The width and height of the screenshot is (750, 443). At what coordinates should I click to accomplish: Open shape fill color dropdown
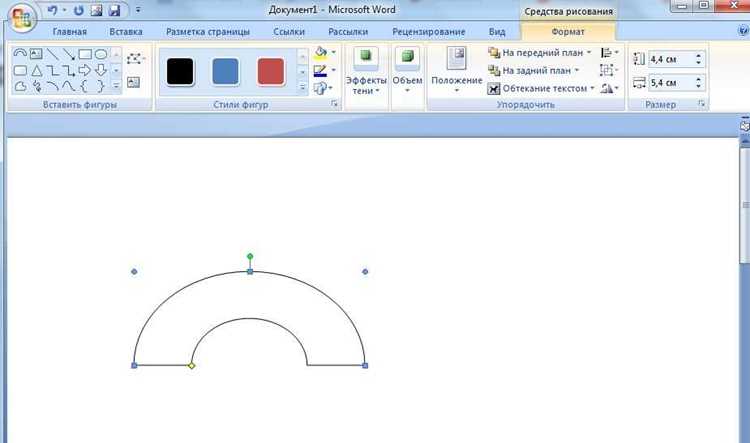pyautogui.click(x=333, y=52)
